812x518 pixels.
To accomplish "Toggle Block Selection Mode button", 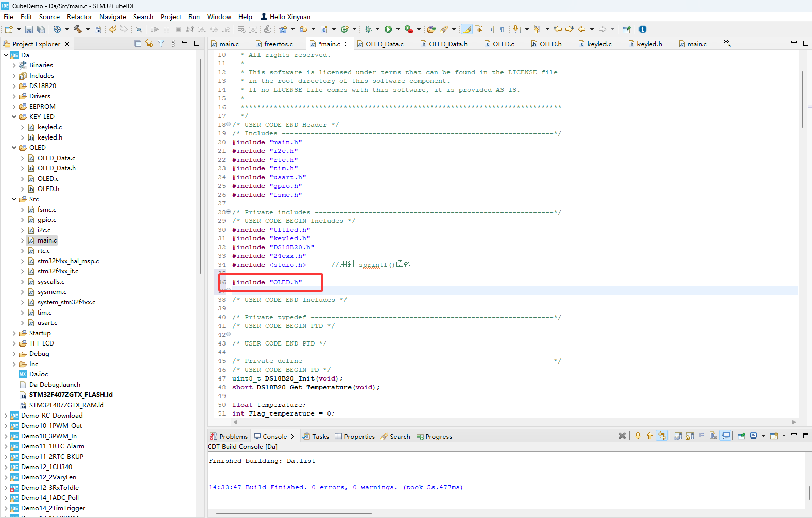I will tap(490, 29).
